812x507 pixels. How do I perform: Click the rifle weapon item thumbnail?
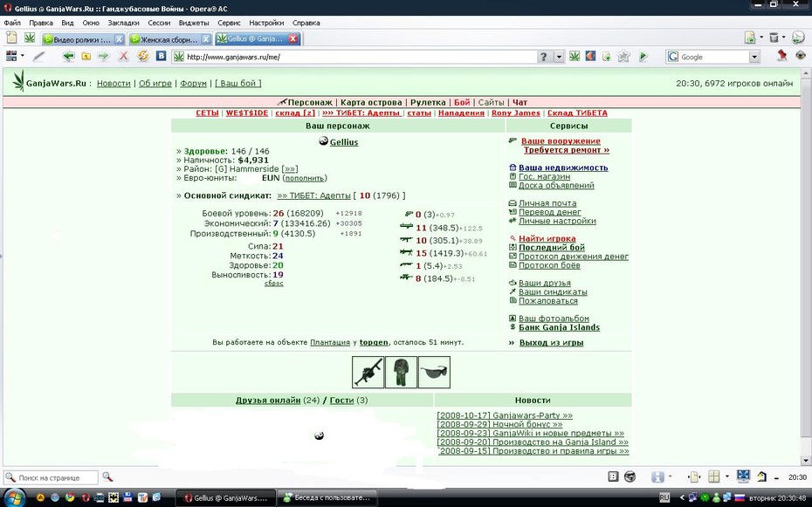pos(368,372)
